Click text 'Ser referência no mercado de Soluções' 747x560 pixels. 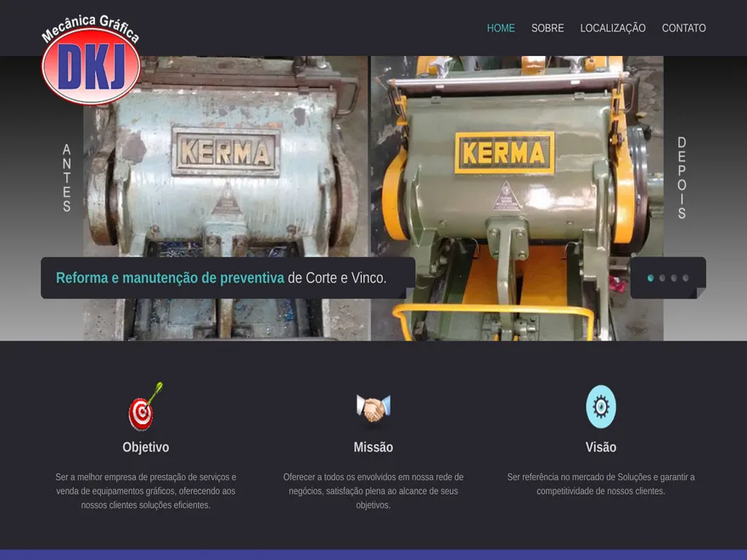click(579, 477)
